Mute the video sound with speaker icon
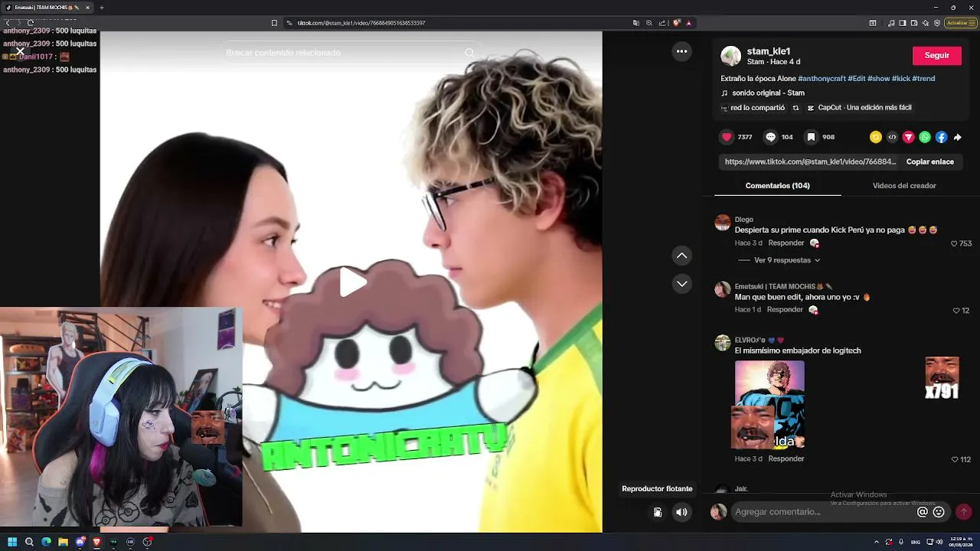 click(x=681, y=512)
